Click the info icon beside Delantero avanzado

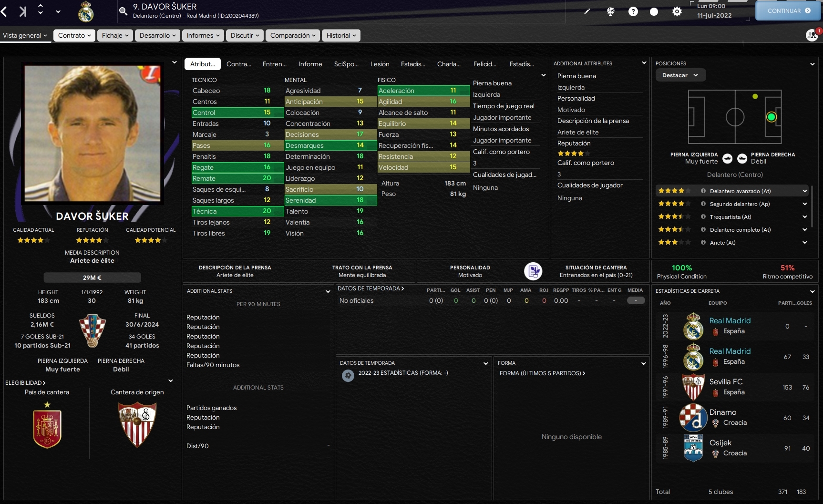703,191
